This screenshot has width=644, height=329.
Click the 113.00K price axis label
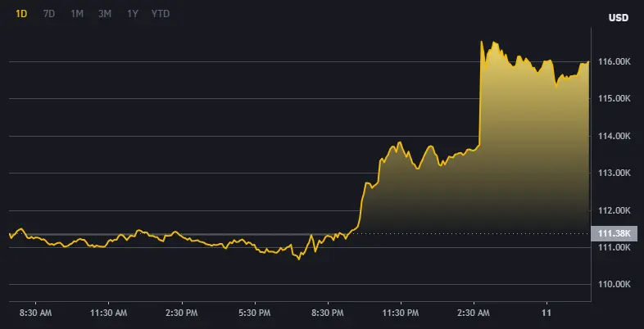[x=615, y=174]
